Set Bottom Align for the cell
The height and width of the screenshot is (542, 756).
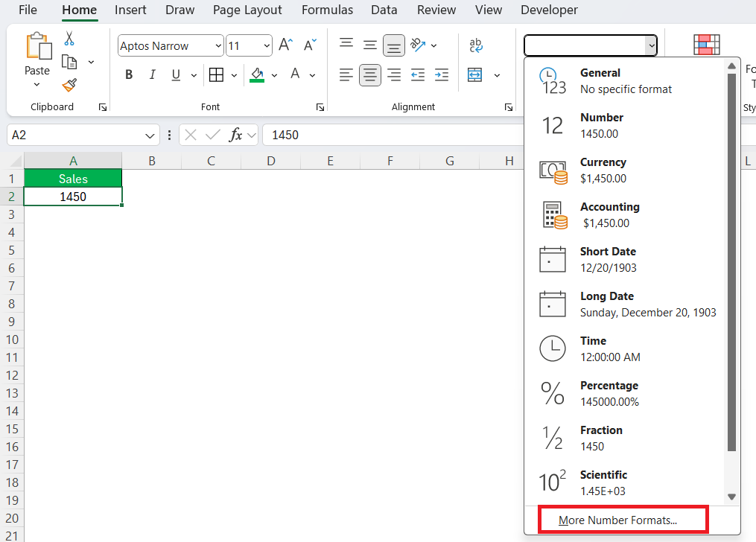pos(394,45)
